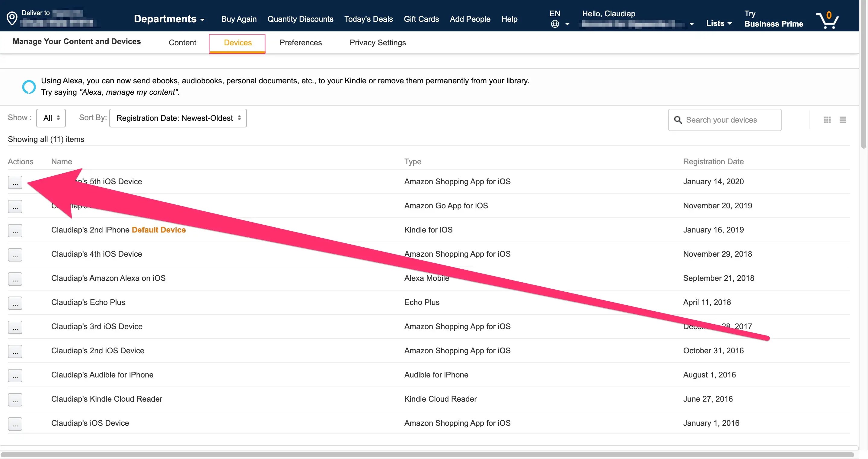868x459 pixels.
Task: Expand the Lists dropdown
Action: point(719,23)
